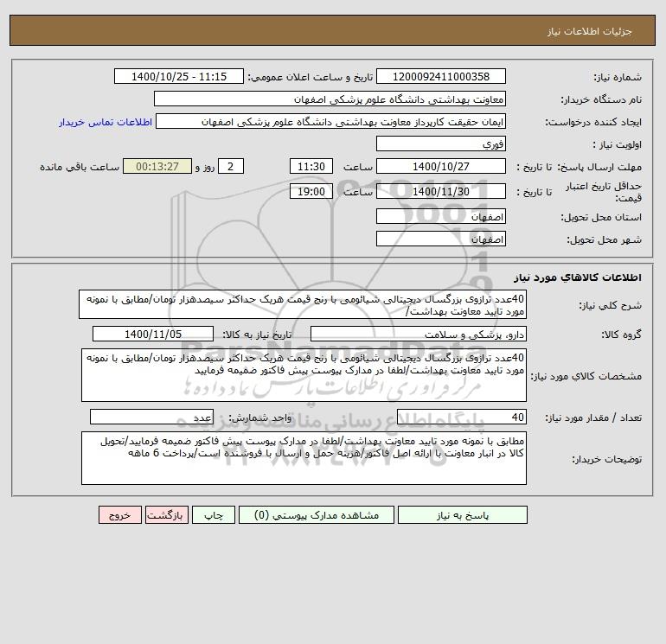
Task: Click price validity date 1400/11/30
Action: coord(441,191)
